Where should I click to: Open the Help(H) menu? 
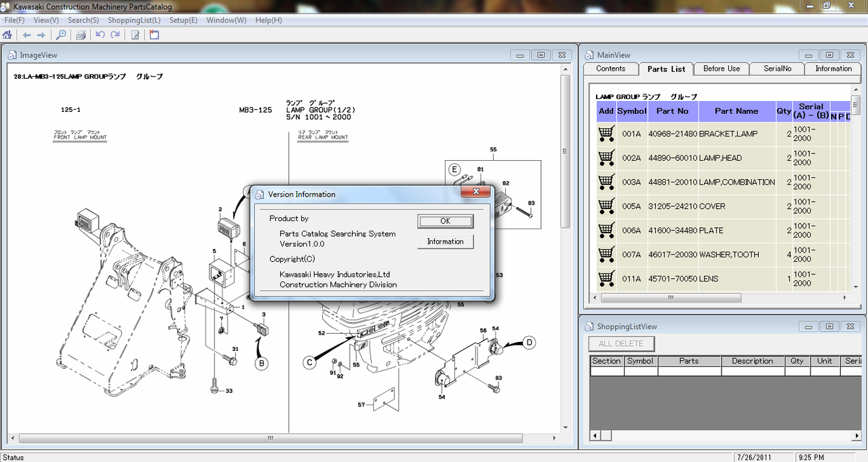pos(269,20)
